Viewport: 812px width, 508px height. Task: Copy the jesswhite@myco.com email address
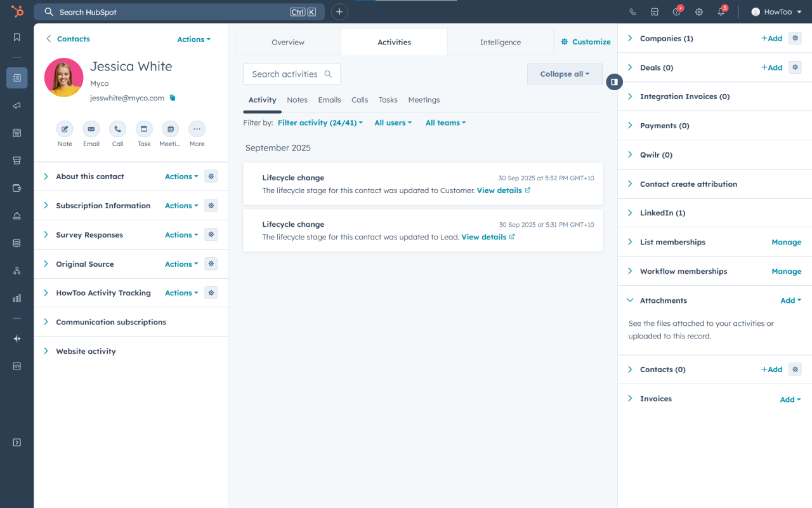[173, 98]
